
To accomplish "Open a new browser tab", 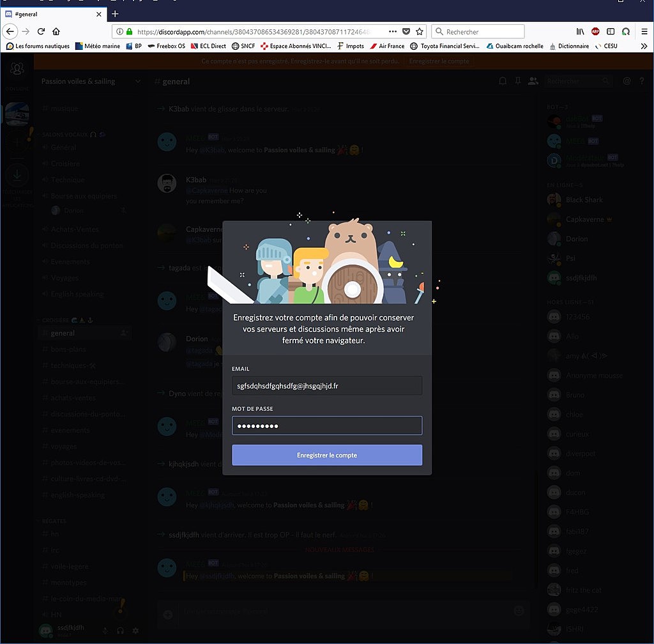I will point(115,14).
